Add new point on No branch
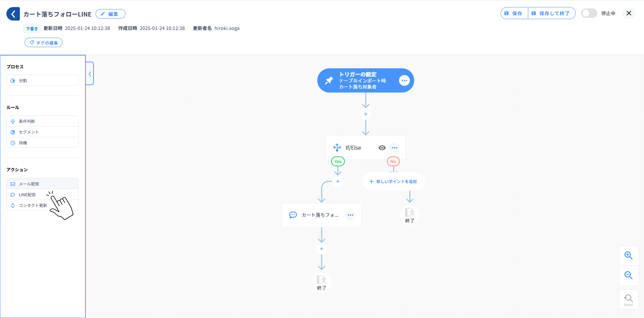The image size is (644, 318). [x=393, y=182]
